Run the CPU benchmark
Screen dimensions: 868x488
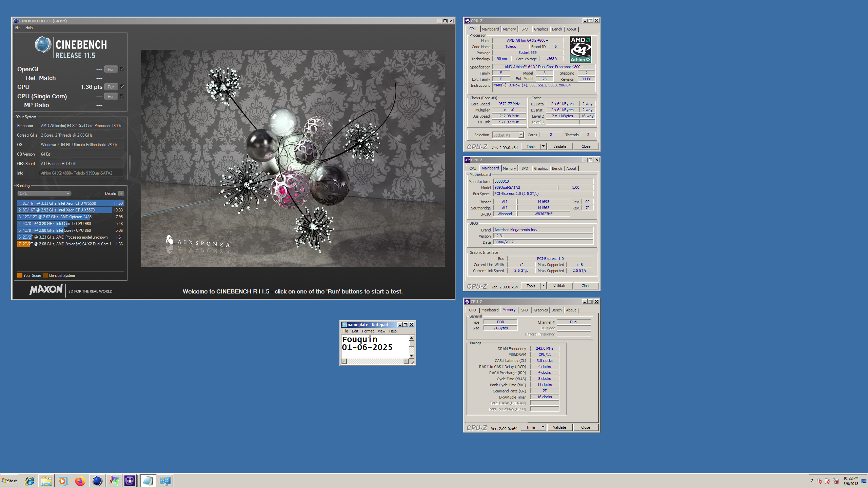pos(111,87)
